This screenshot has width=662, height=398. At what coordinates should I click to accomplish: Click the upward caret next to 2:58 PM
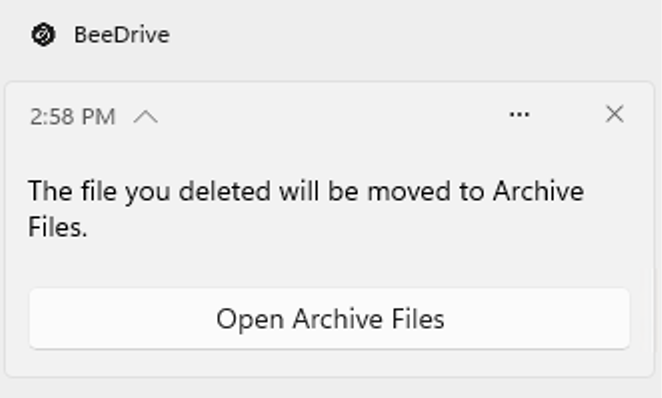[146, 117]
